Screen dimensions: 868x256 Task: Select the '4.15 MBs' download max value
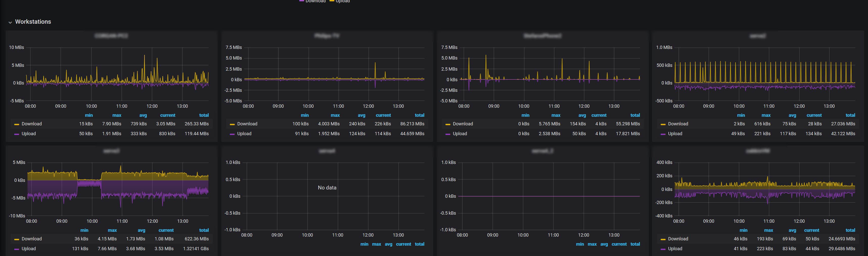(107, 239)
